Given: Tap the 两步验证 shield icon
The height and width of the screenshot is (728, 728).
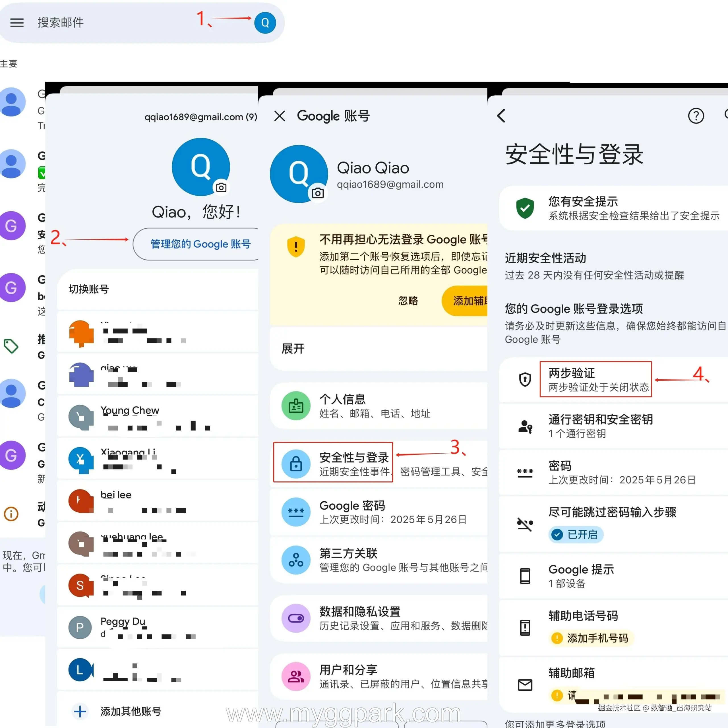Looking at the screenshot, I should tap(525, 379).
